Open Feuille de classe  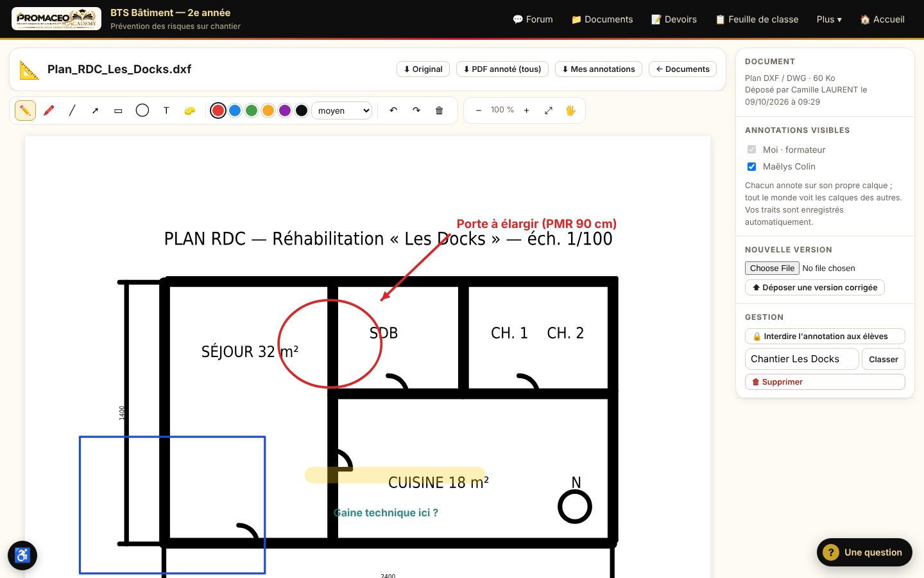point(757,19)
